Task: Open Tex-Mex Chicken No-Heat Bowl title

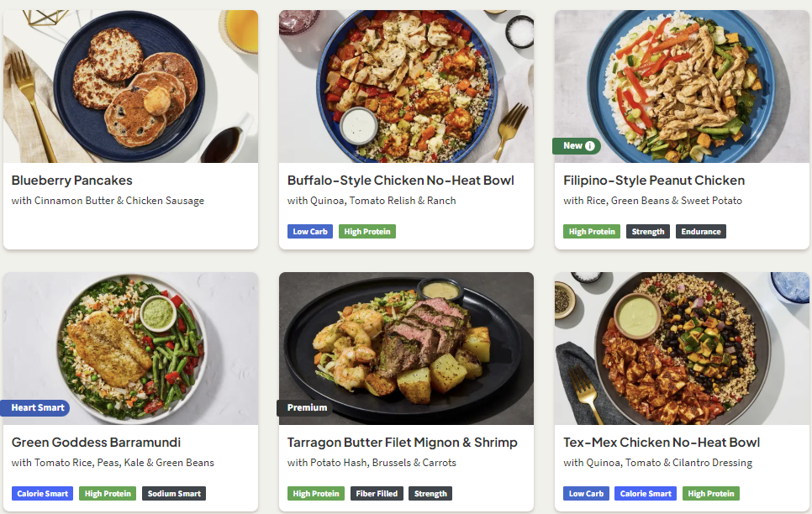Action: pos(662,442)
